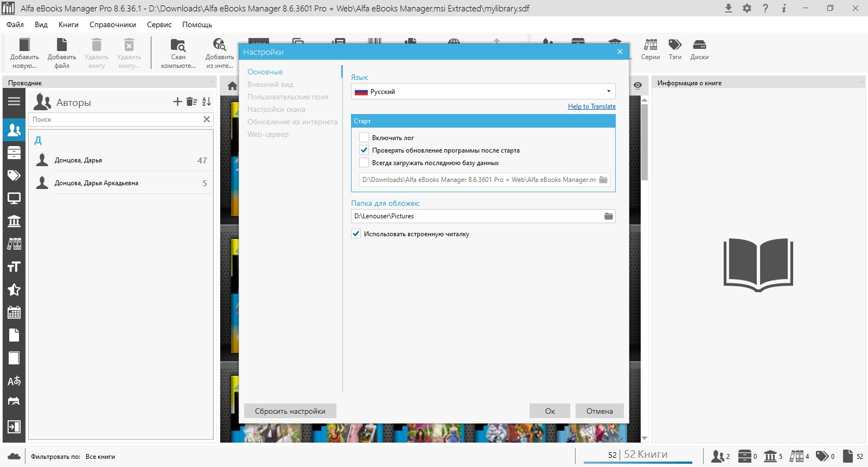Select the Authors sidebar icon
The width and height of the screenshot is (868, 467).
click(x=14, y=130)
